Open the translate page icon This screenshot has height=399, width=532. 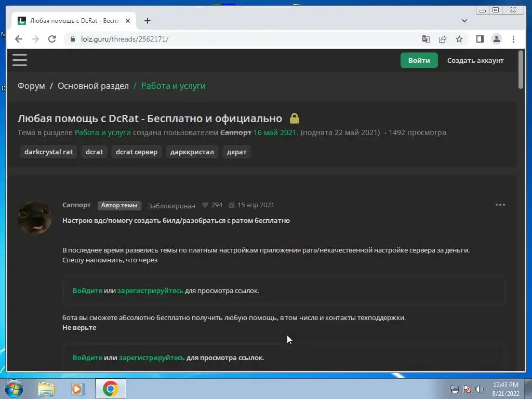[426, 39]
